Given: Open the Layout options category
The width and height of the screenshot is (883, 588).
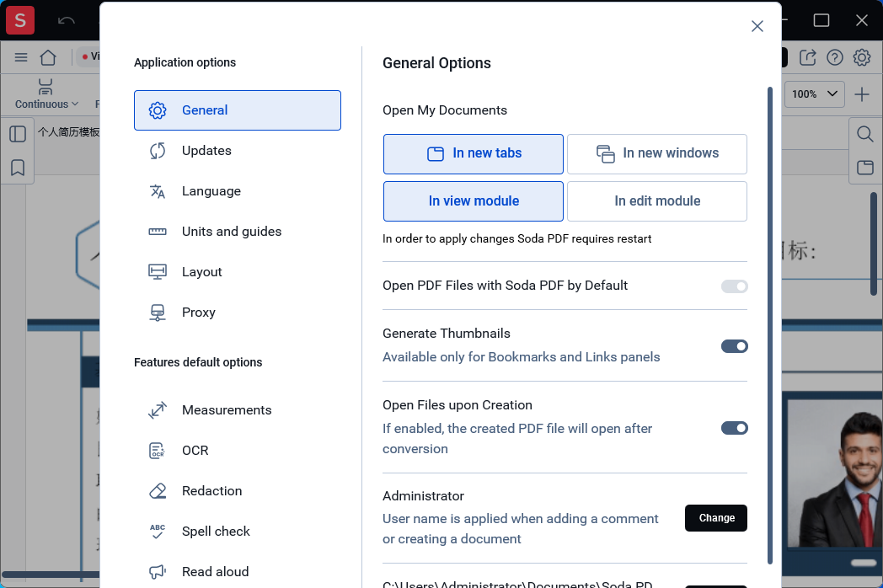Looking at the screenshot, I should click(x=237, y=272).
